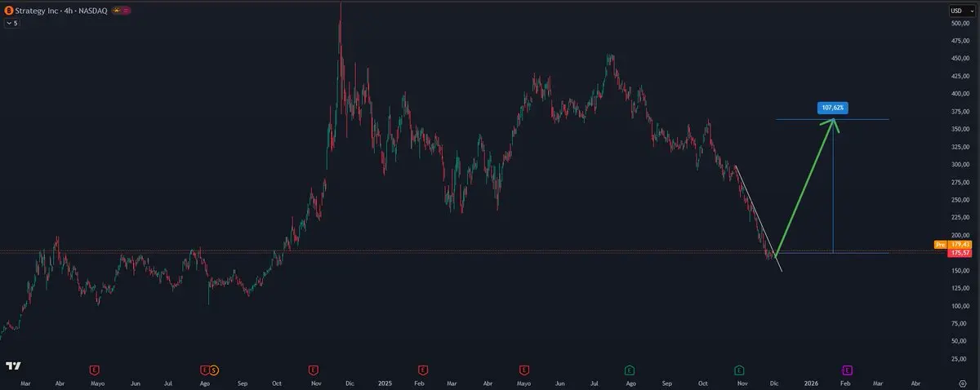Screen dimensions: 980x390
Task: Click the 100,00 price axis label
Action: [960, 306]
